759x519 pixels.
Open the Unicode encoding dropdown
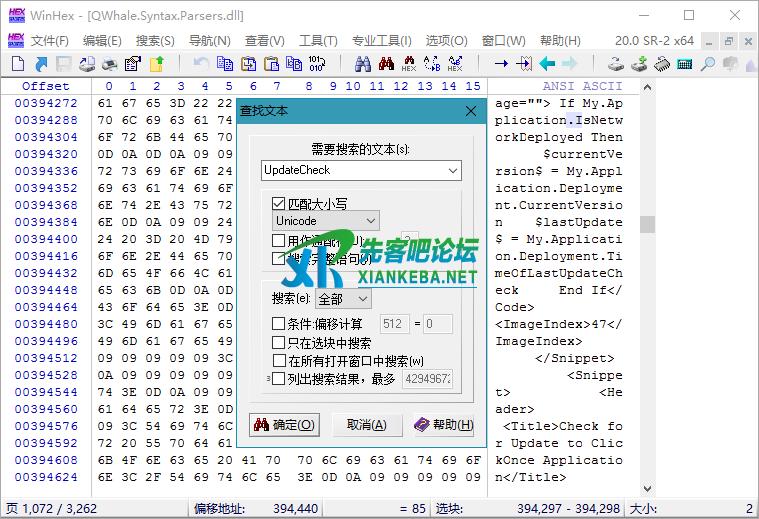[371, 221]
